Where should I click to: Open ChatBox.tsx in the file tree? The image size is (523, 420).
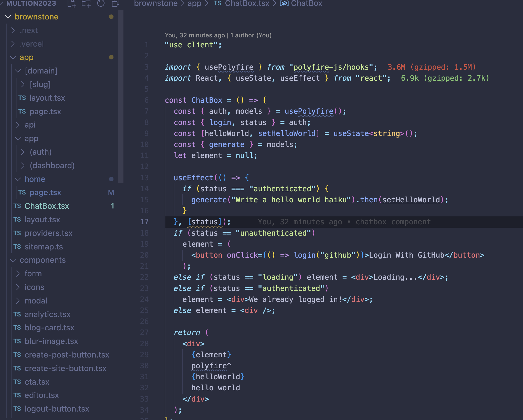(x=47, y=206)
